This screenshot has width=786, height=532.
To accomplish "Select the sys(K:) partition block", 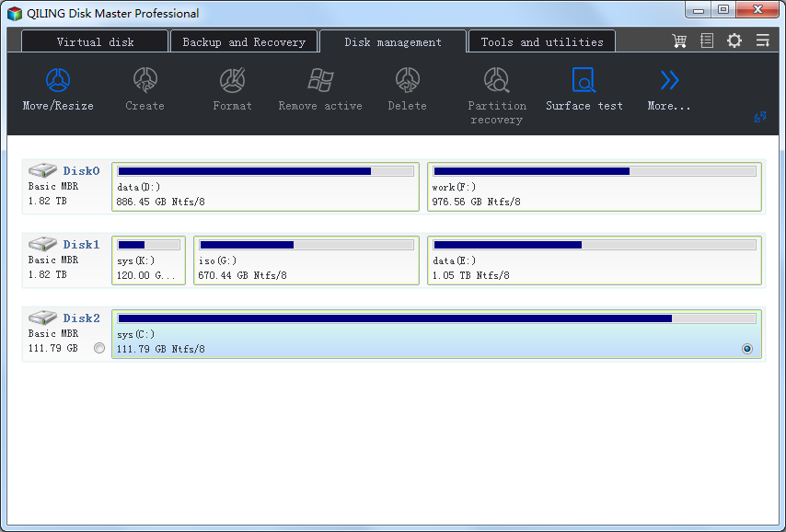I will [x=148, y=260].
